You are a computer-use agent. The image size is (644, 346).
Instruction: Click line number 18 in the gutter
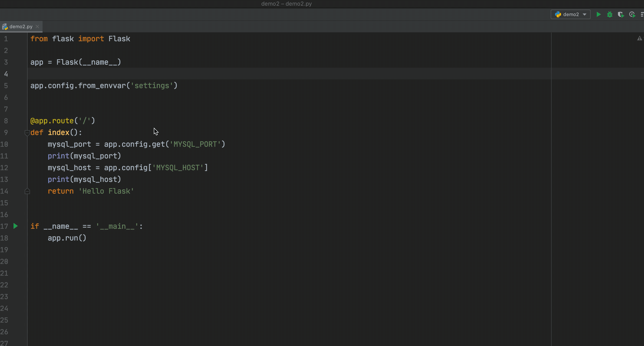(x=4, y=238)
